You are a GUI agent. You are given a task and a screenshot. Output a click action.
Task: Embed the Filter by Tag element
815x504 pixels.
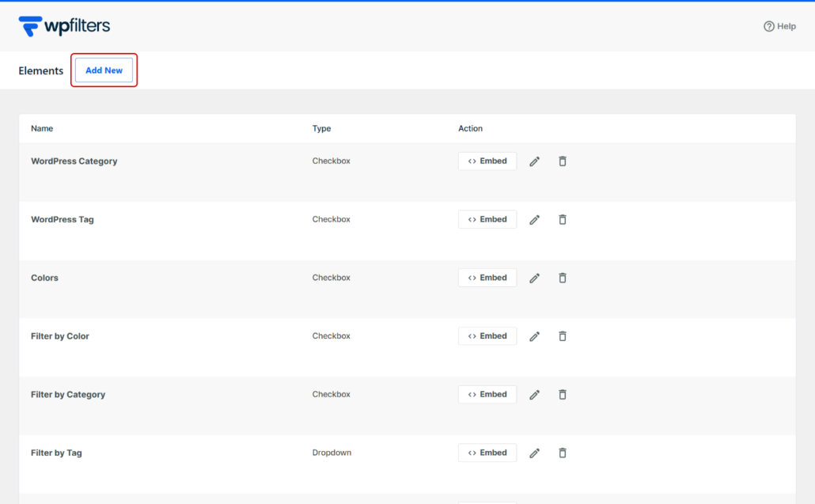487,453
